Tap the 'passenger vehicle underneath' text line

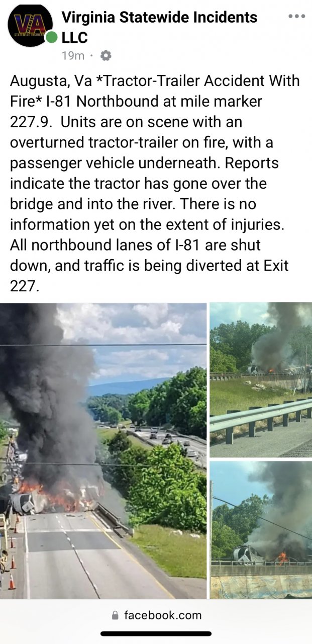144,163
